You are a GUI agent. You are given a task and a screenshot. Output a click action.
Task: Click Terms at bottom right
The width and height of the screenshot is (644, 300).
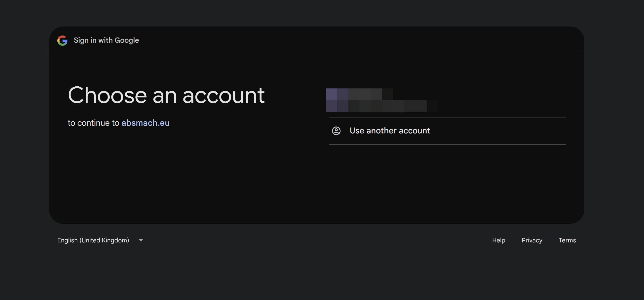point(567,240)
